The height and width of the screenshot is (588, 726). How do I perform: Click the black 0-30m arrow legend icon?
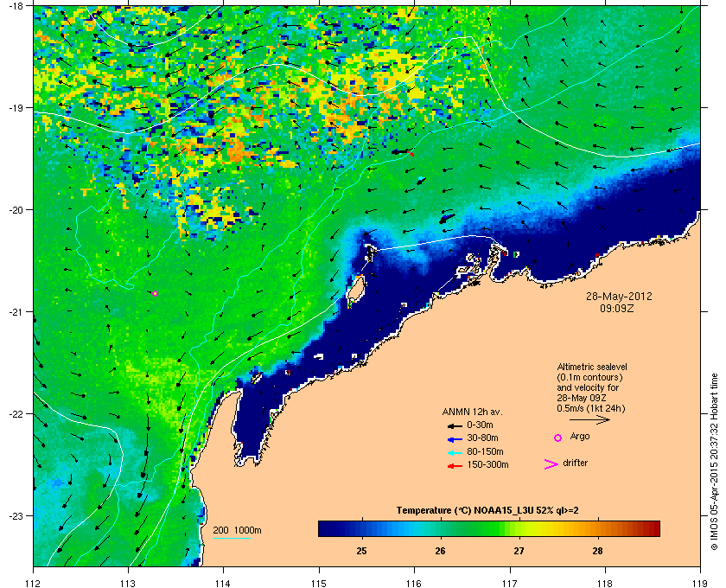[455, 425]
